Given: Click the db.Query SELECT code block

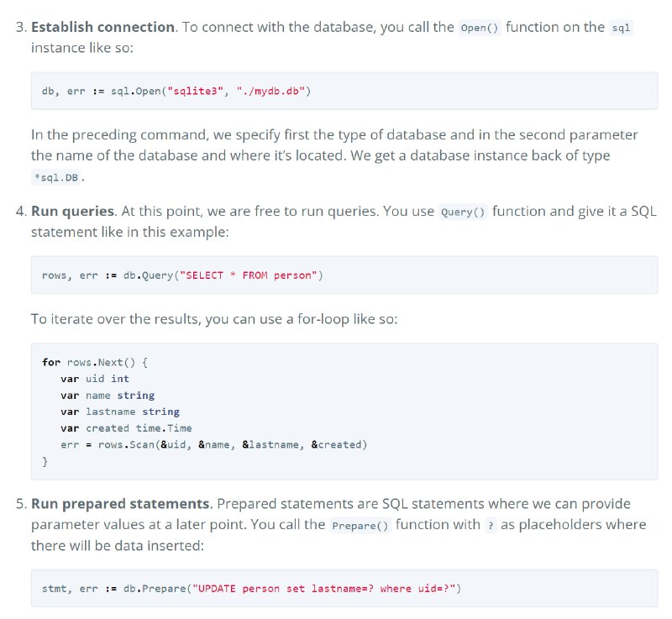Looking at the screenshot, I should 344,275.
